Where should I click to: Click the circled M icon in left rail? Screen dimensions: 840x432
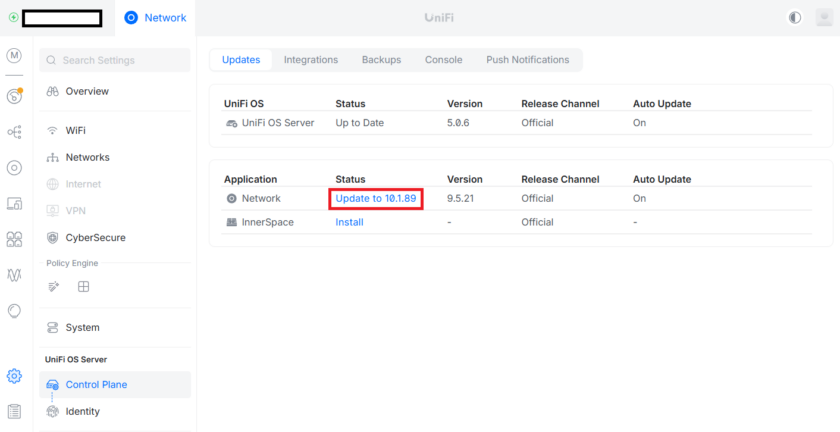tap(14, 56)
